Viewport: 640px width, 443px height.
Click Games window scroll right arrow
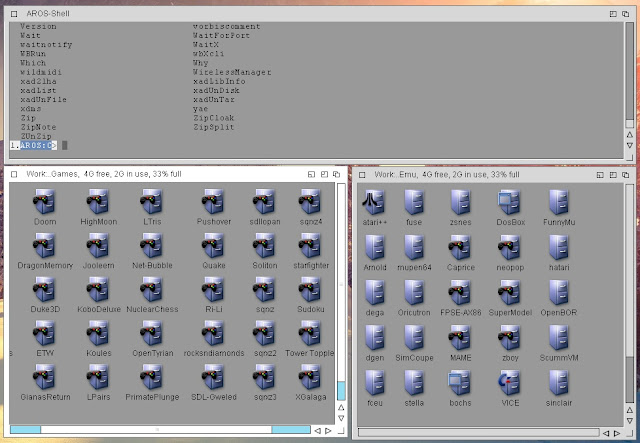[x=328, y=430]
